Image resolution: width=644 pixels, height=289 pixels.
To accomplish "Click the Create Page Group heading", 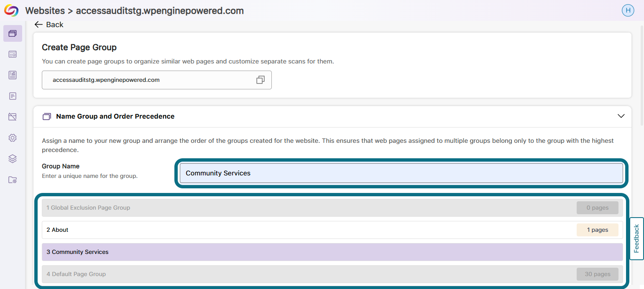I will (x=79, y=47).
